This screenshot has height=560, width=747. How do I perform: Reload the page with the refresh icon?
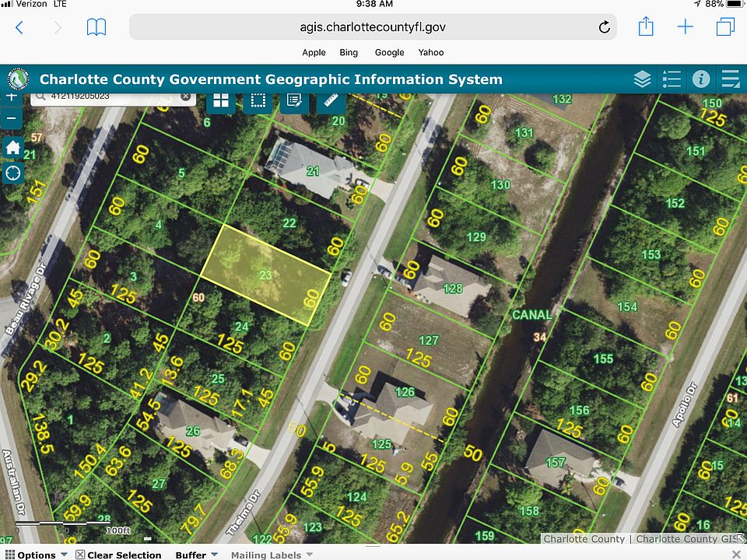tap(604, 27)
